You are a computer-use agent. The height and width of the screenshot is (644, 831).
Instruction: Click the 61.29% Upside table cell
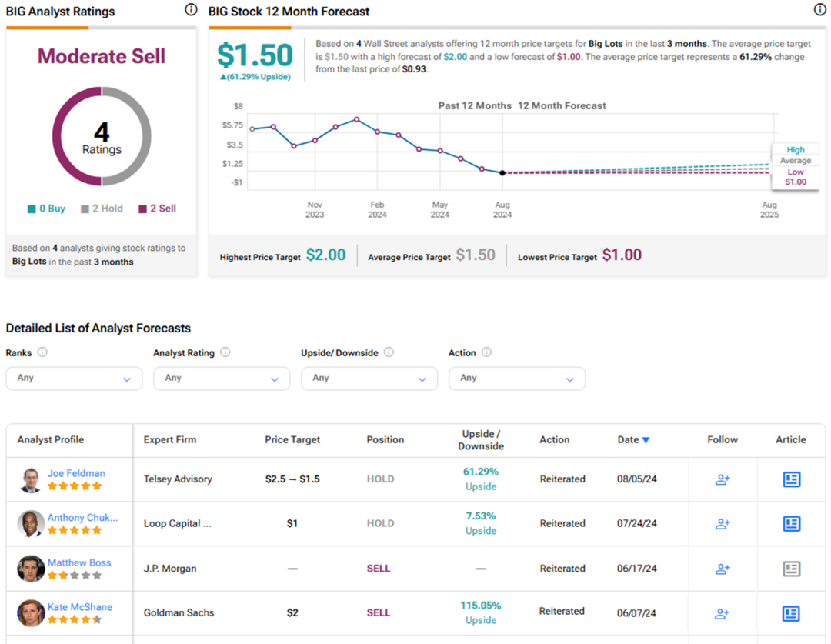(481, 479)
